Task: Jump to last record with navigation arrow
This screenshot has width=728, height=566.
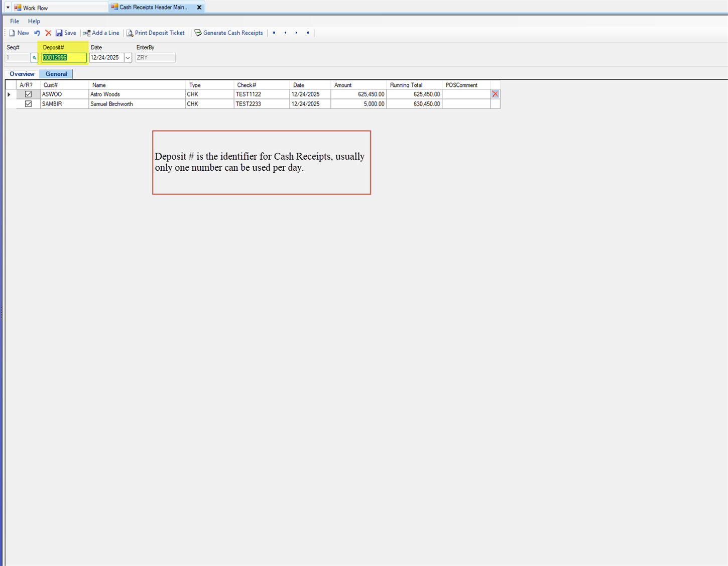Action: (308, 33)
